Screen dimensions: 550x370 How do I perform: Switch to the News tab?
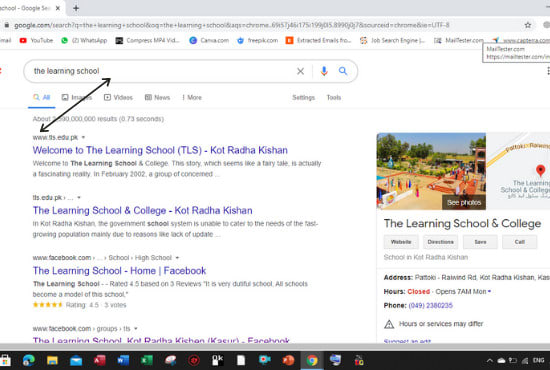click(157, 97)
